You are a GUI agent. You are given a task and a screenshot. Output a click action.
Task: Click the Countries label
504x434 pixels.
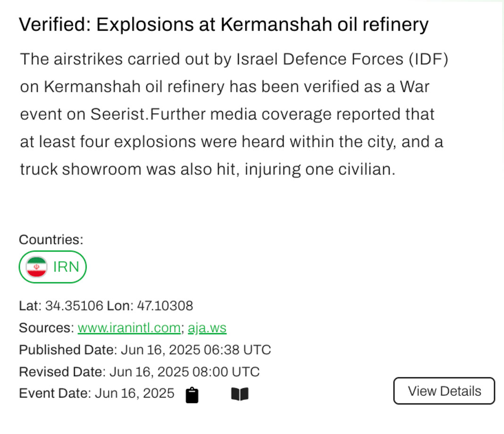[x=51, y=240]
